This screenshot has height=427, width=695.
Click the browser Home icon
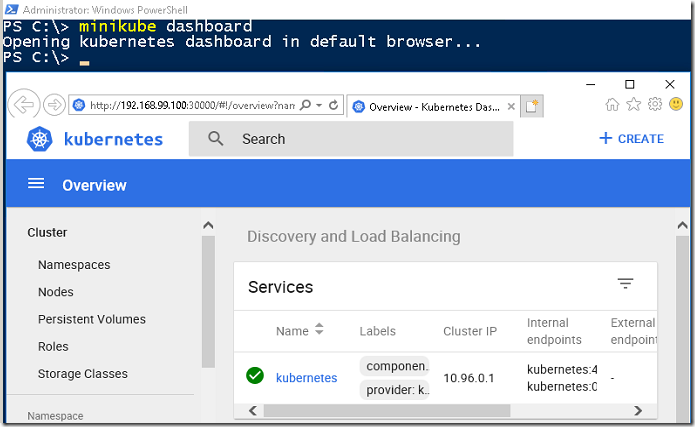[612, 105]
